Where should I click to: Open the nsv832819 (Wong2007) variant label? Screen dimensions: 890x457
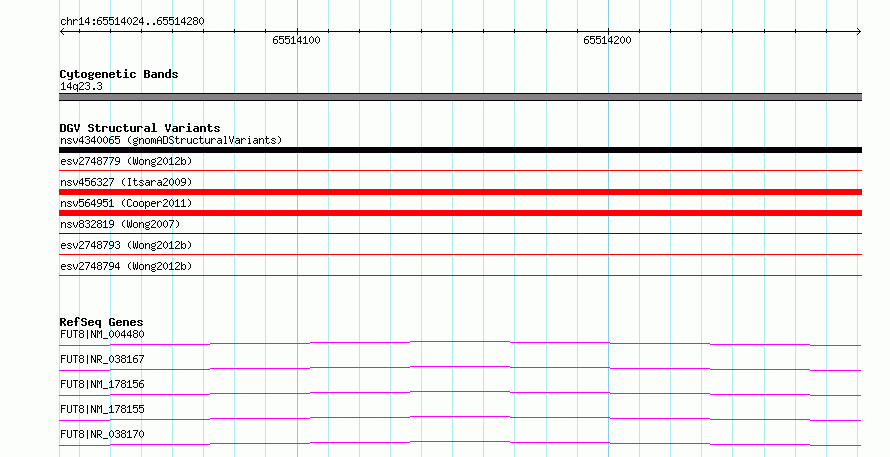tap(120, 224)
